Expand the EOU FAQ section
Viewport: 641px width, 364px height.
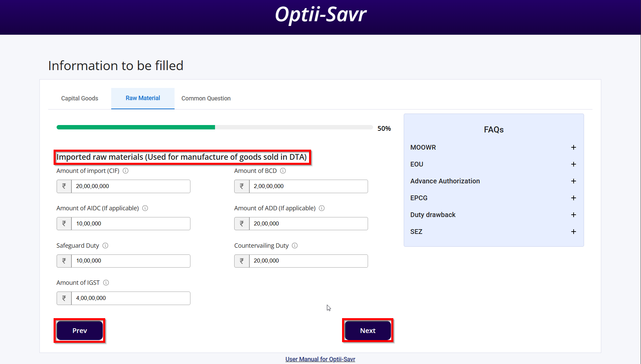tap(573, 164)
